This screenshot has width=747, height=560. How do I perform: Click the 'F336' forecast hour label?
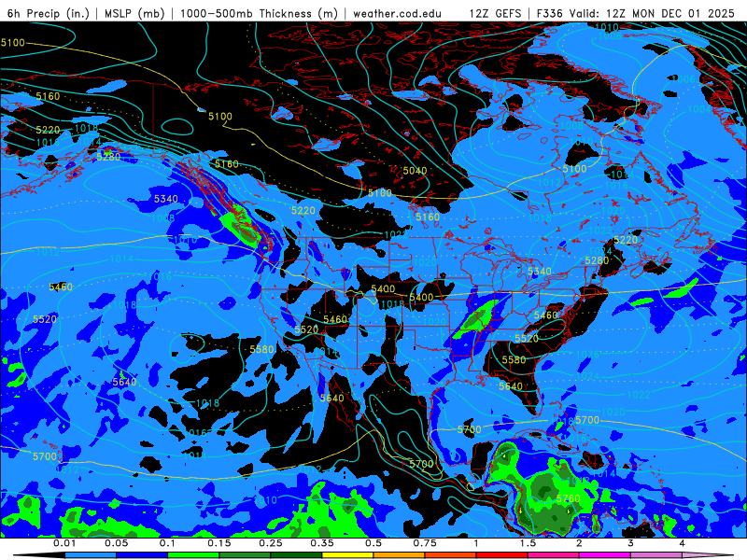coord(550,13)
